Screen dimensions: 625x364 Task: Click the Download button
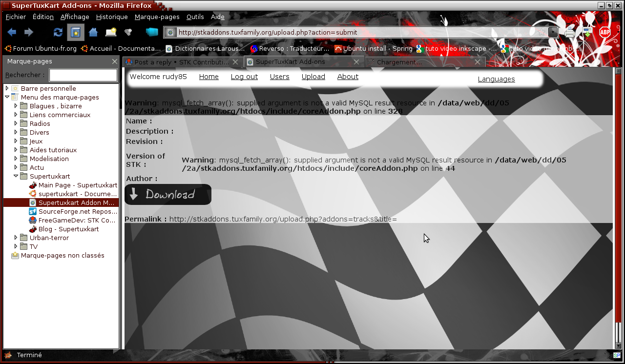click(x=168, y=194)
